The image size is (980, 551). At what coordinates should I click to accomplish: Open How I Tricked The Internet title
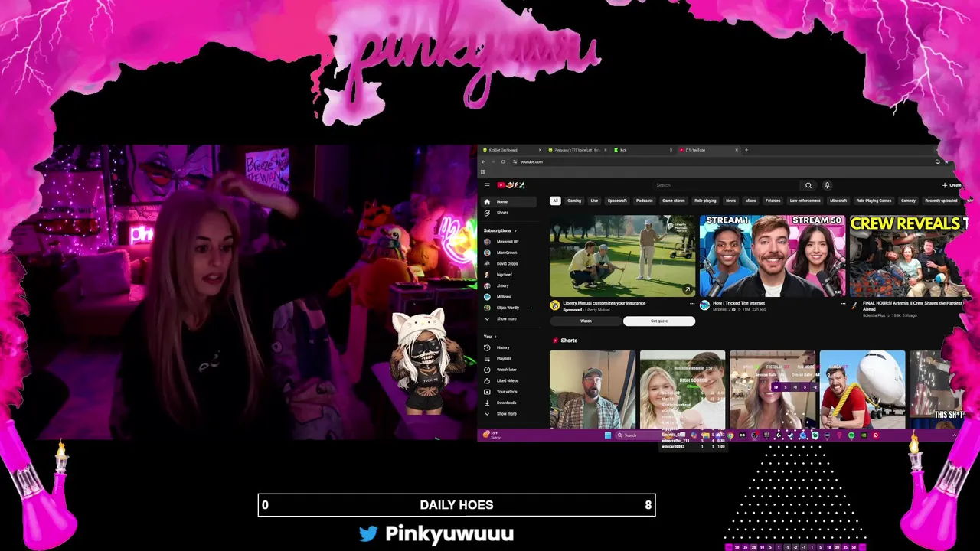[739, 303]
